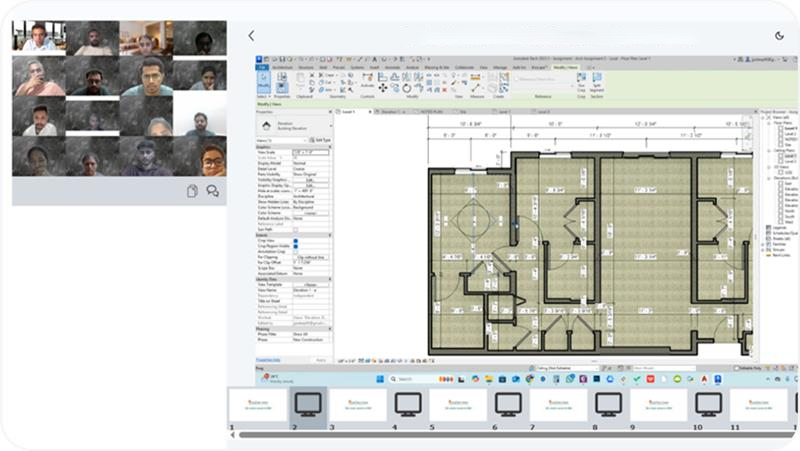This screenshot has width=800, height=451.
Task: Select the Rotate tool icon
Action: [407, 88]
